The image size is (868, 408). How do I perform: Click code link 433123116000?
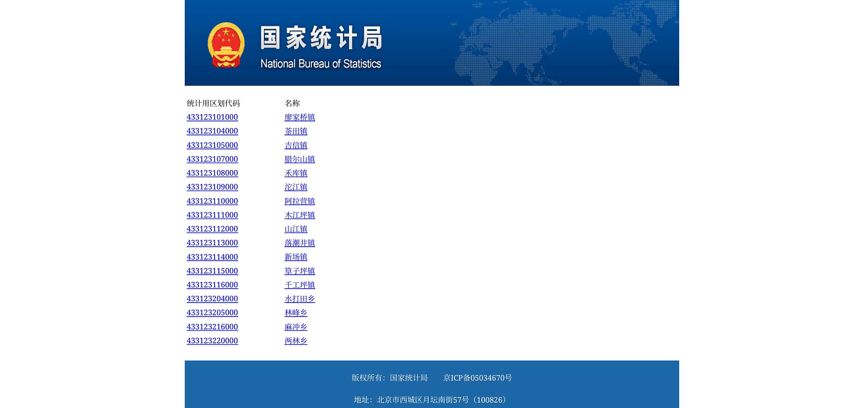pos(212,285)
